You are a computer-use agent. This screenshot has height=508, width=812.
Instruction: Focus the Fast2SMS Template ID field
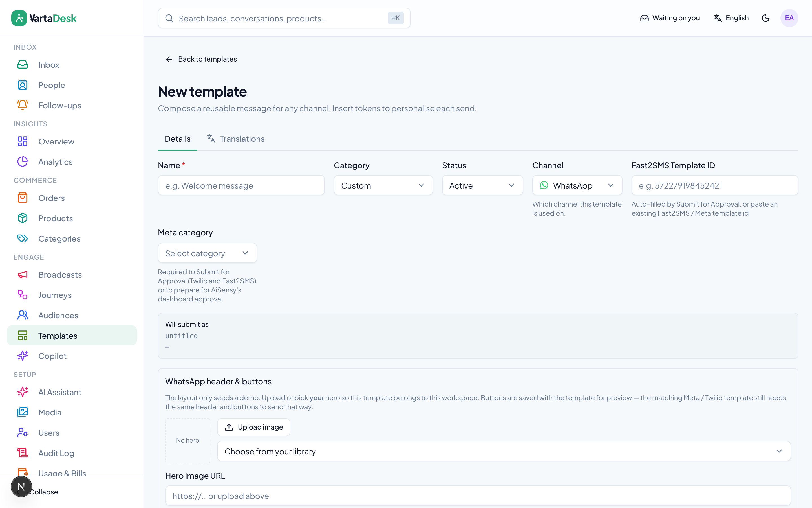click(715, 185)
